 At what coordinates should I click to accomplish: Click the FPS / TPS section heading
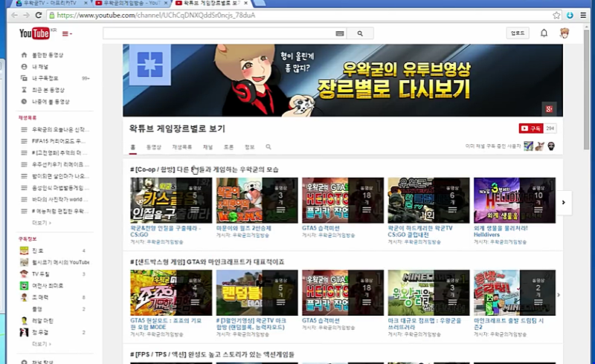click(x=212, y=354)
